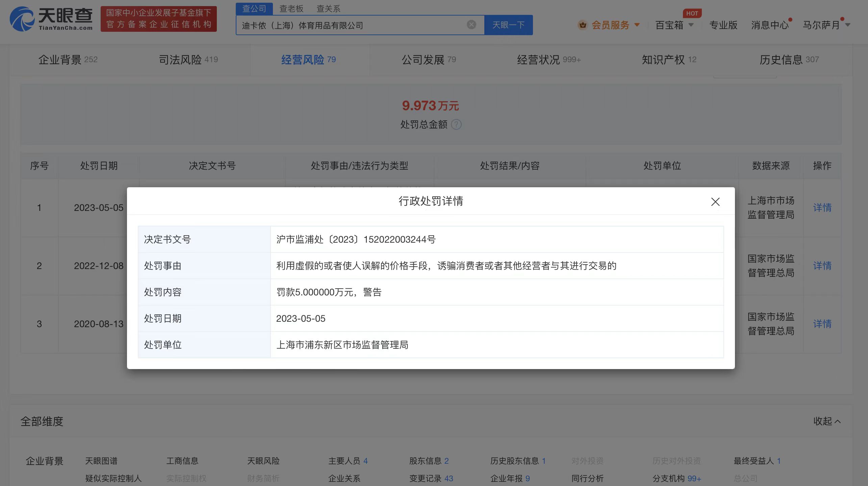Open 专业版 in the top navigation
This screenshot has height=486, width=868.
click(x=723, y=25)
